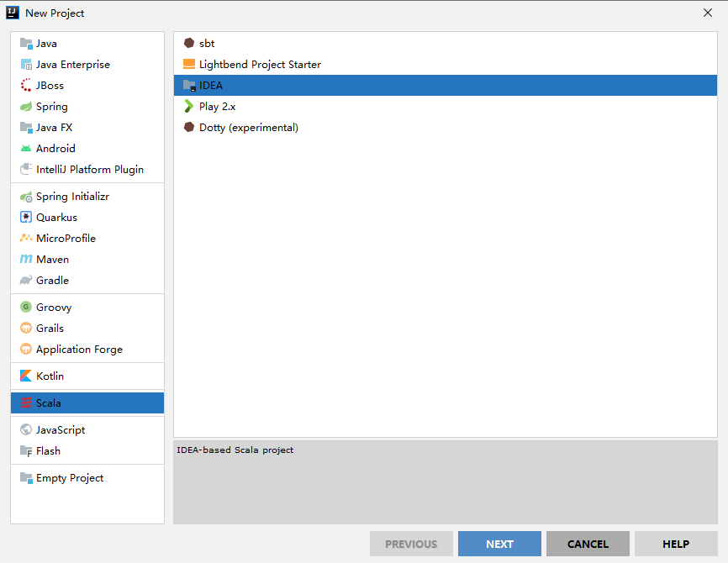Pick the Play 2.x chevron icon
The height and width of the screenshot is (563, 728).
188,106
